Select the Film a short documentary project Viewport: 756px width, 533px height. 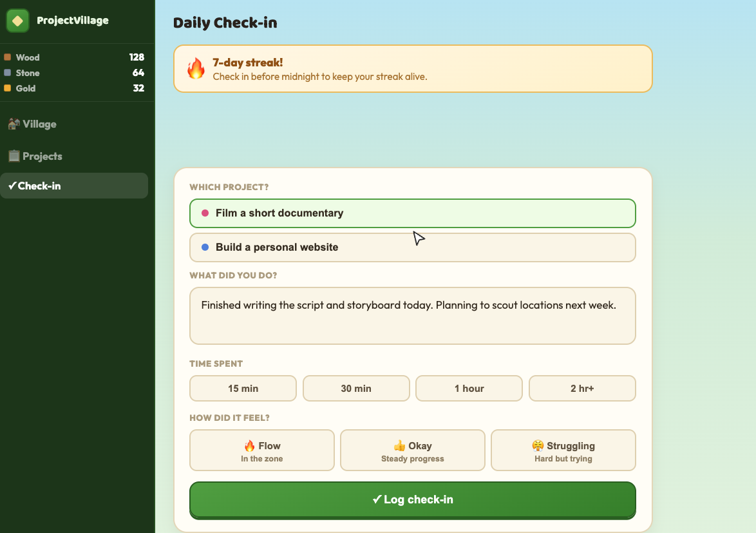[413, 213]
